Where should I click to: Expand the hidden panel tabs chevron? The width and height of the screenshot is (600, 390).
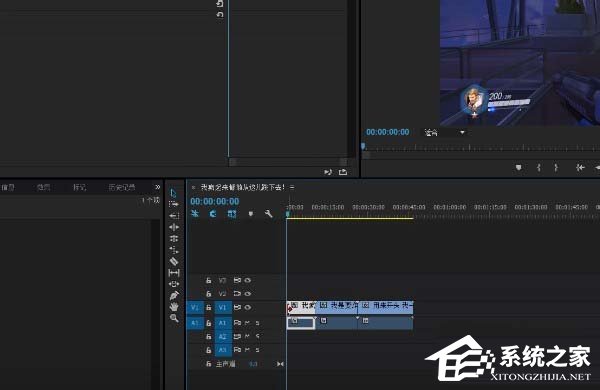tap(158, 187)
